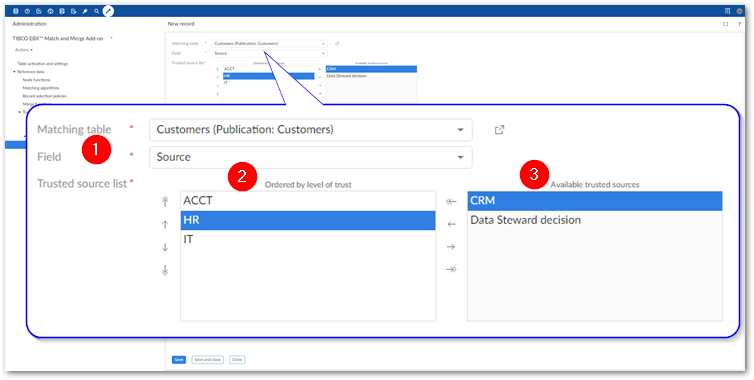Open the database icon at top-left of header
Viewport: 754px width, 380px height.
[16, 11]
